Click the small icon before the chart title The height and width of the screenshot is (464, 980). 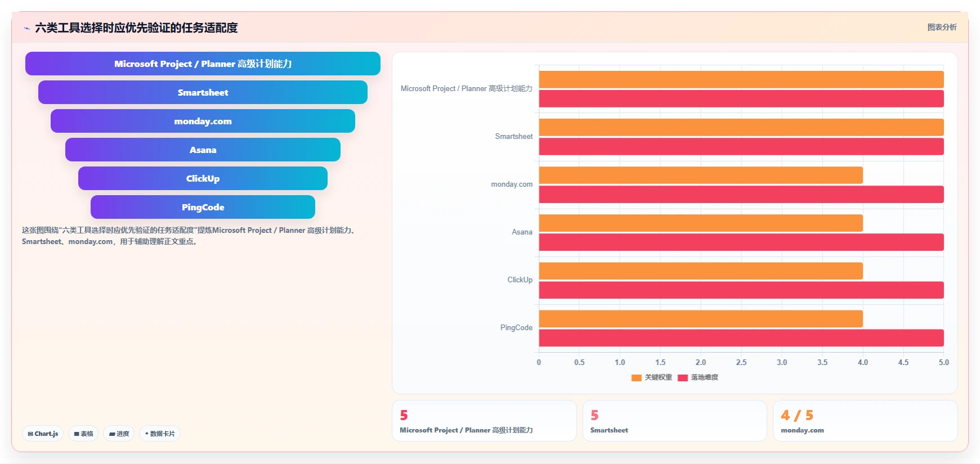(x=26, y=28)
